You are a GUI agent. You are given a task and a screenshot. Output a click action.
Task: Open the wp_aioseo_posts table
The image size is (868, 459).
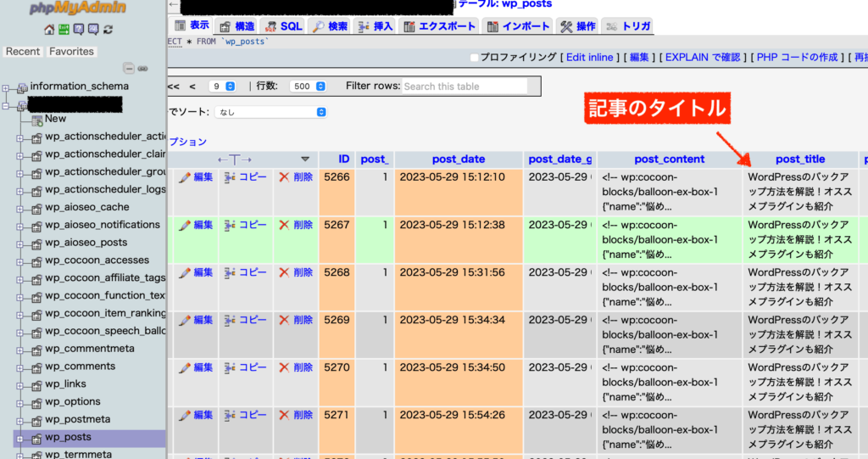pyautogui.click(x=86, y=243)
